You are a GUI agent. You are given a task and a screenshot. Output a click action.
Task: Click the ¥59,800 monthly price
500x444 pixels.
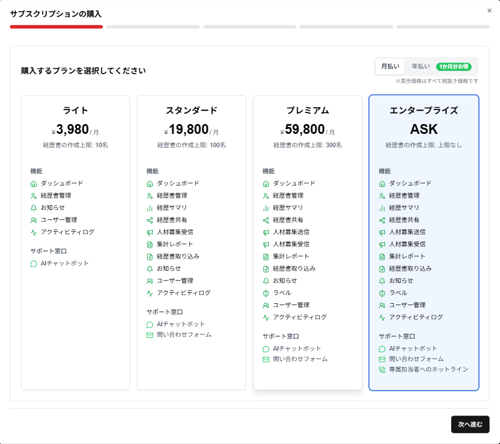pyautogui.click(x=308, y=130)
